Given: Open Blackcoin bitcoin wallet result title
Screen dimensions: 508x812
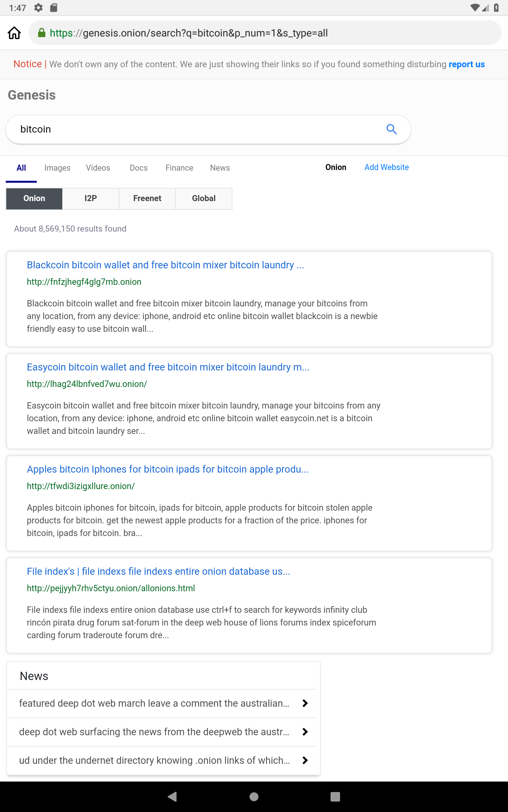Looking at the screenshot, I should coord(165,265).
